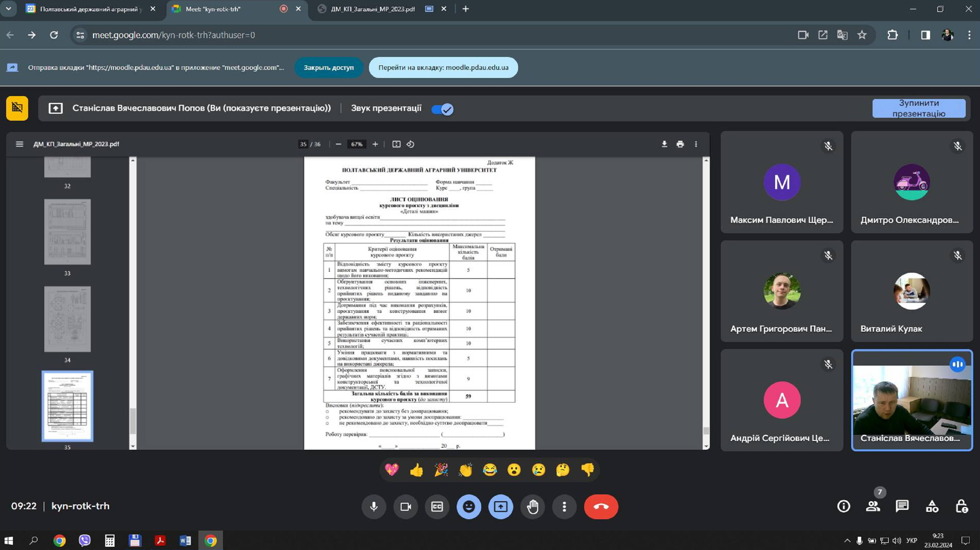
Task: Select page 33 thumbnail
Action: [x=67, y=232]
